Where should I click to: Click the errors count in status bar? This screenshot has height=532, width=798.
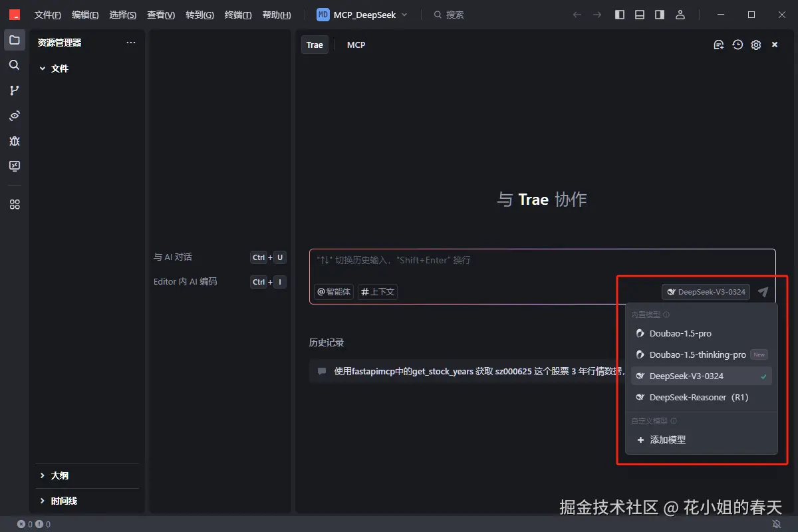(26, 525)
